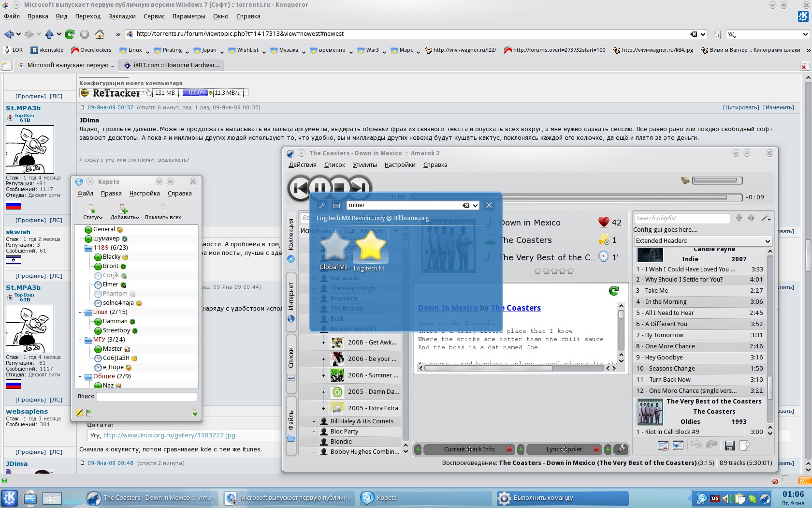Click the Kopete Поиск search field

(146, 397)
